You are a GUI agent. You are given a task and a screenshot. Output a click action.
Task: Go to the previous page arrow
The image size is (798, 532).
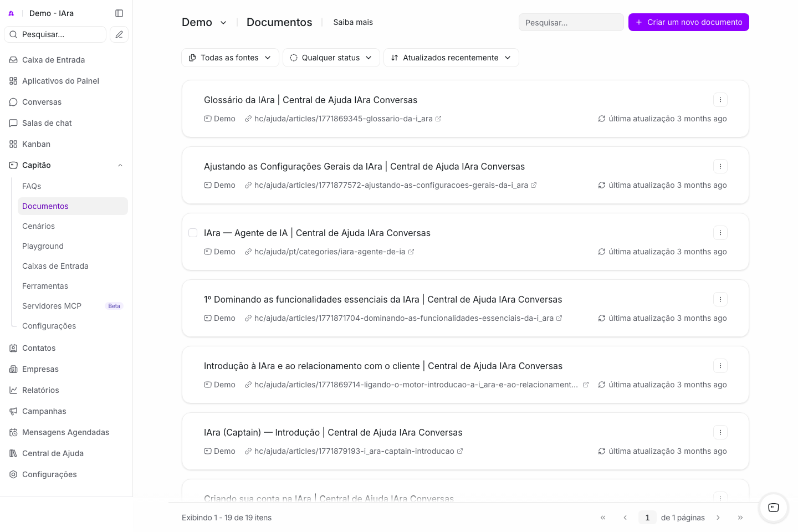625,518
